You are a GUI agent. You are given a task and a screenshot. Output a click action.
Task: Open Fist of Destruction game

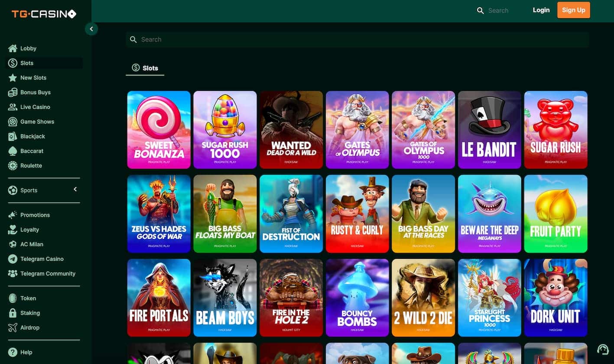291,214
